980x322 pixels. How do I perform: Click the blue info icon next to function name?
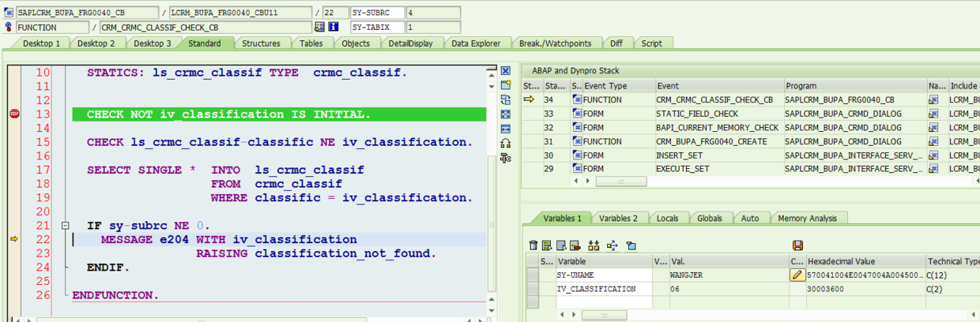click(x=334, y=27)
